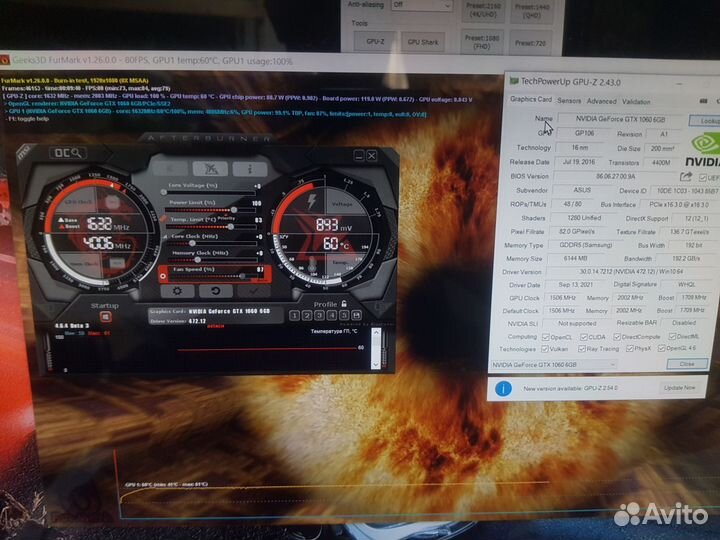Screen dimensions: 720x540
Task: Switch to the Sensors tab
Action: click(x=569, y=101)
